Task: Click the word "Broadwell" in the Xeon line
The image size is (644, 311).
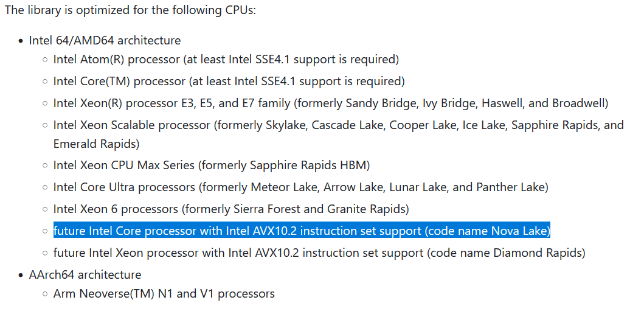Action: tap(578, 103)
